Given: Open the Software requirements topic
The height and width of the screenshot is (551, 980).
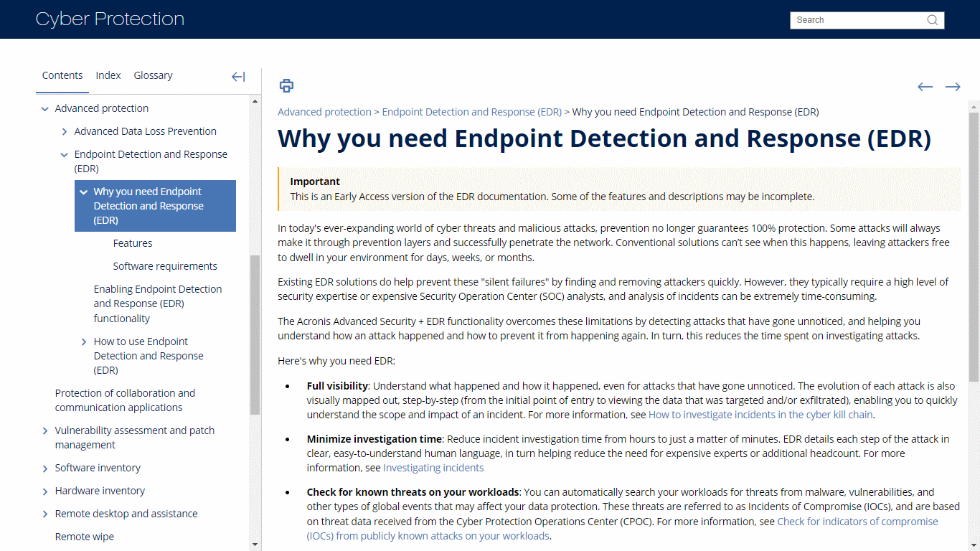Looking at the screenshot, I should [x=165, y=266].
